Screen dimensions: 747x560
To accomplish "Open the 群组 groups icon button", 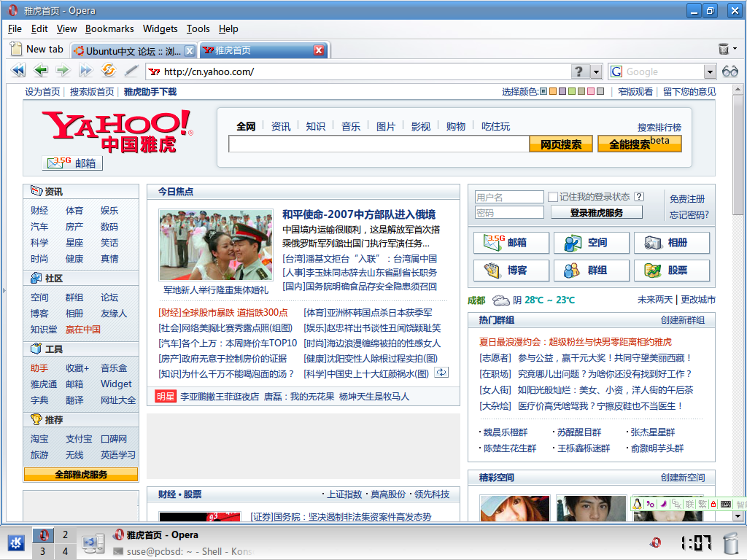I will pos(591,271).
